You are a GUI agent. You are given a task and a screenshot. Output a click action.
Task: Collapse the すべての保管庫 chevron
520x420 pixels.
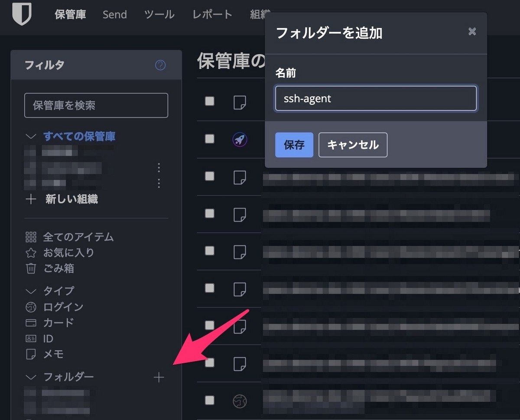(x=31, y=137)
